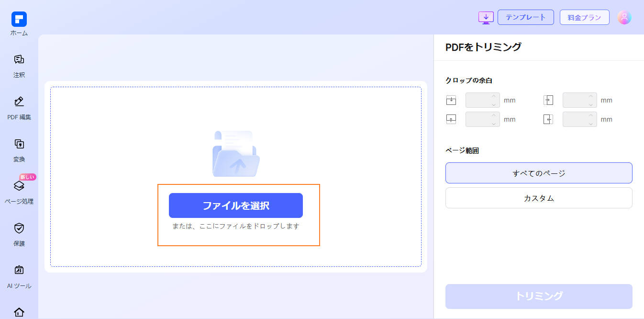Open the 保護 protection tool
Viewport: 644px width, 319px height.
point(19,235)
